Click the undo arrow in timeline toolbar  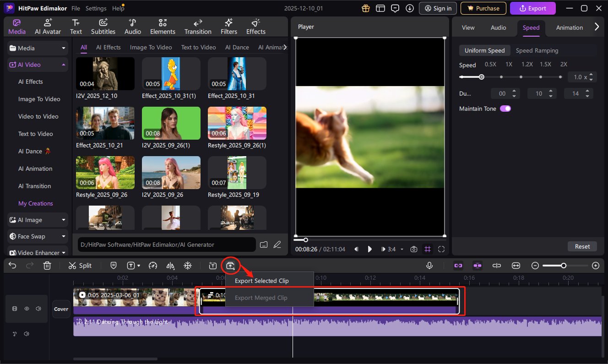12,266
